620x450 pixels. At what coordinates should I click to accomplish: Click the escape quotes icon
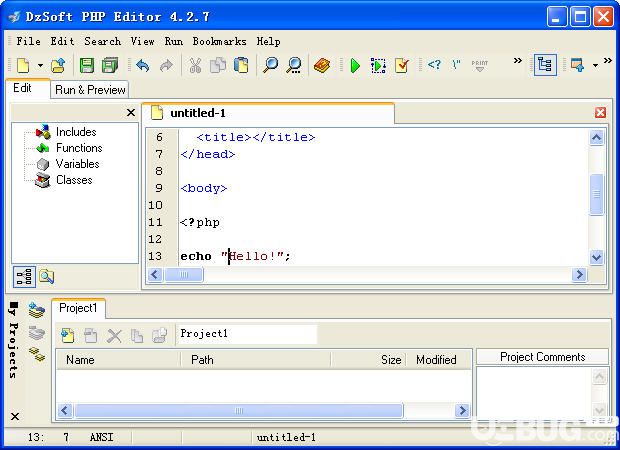[x=456, y=64]
